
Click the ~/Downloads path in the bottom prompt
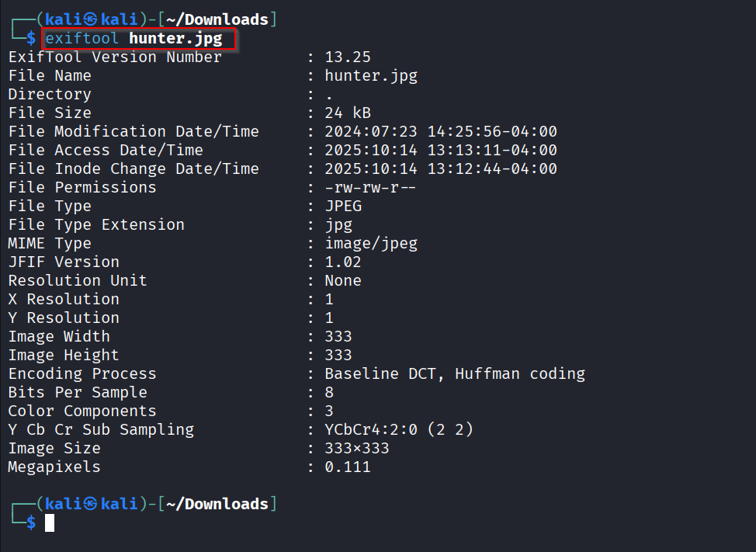tap(217, 504)
